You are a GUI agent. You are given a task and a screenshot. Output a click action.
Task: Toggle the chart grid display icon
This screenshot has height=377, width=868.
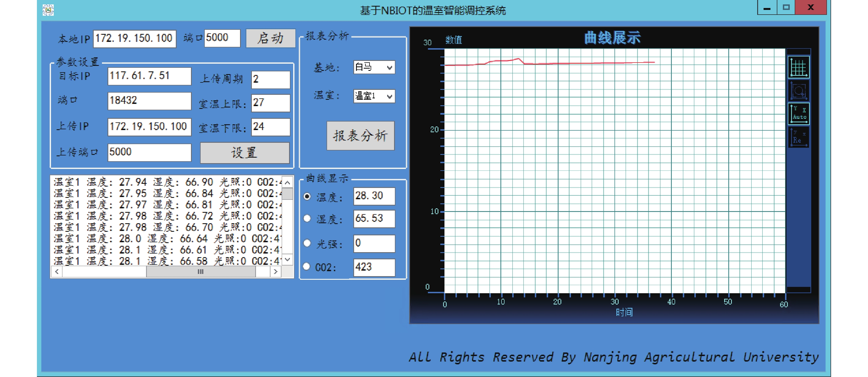click(798, 67)
